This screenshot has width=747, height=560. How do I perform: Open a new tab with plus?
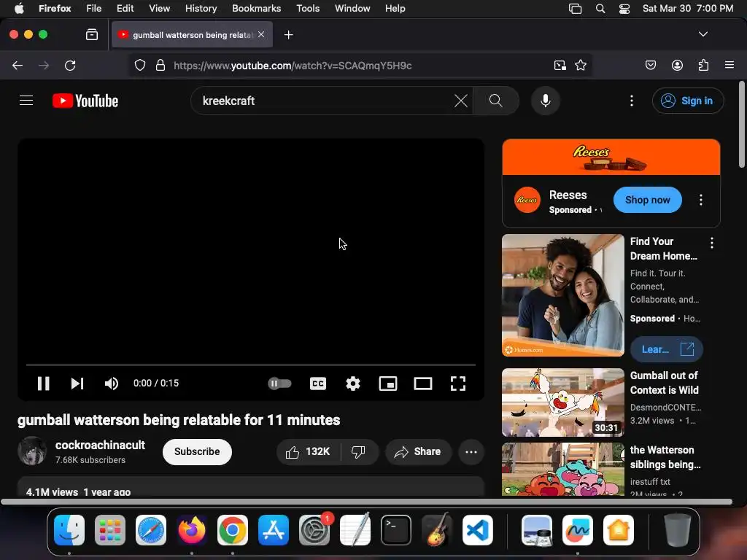[x=288, y=35]
